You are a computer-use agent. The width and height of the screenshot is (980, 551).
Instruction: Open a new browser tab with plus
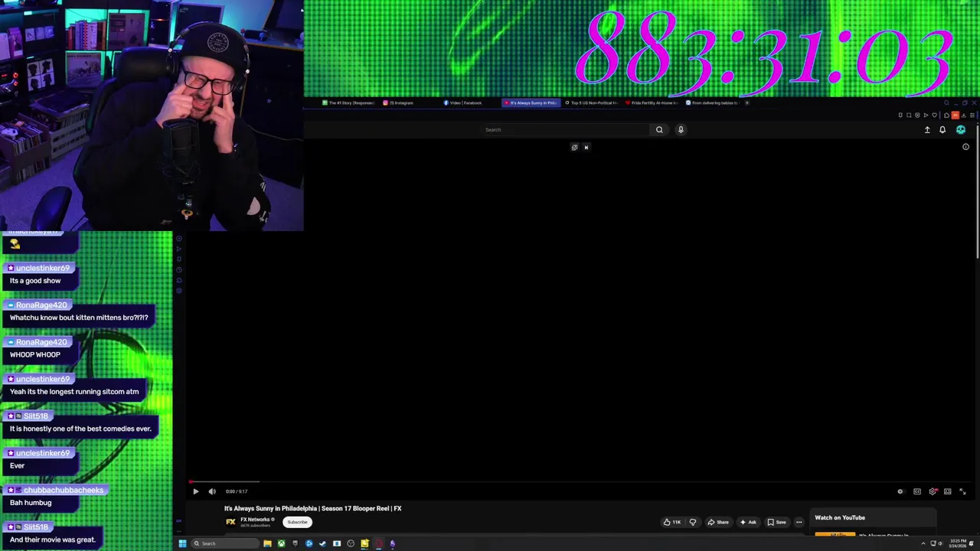point(747,103)
